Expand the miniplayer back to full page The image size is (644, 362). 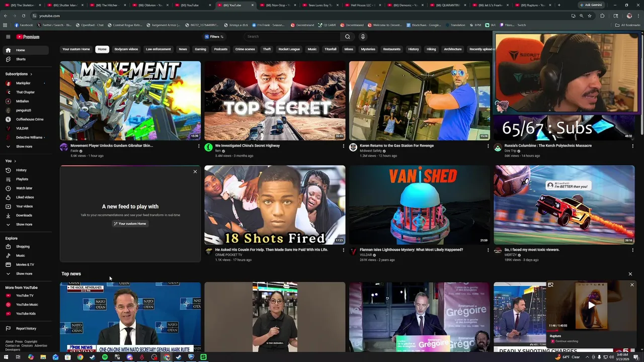tap(550, 285)
